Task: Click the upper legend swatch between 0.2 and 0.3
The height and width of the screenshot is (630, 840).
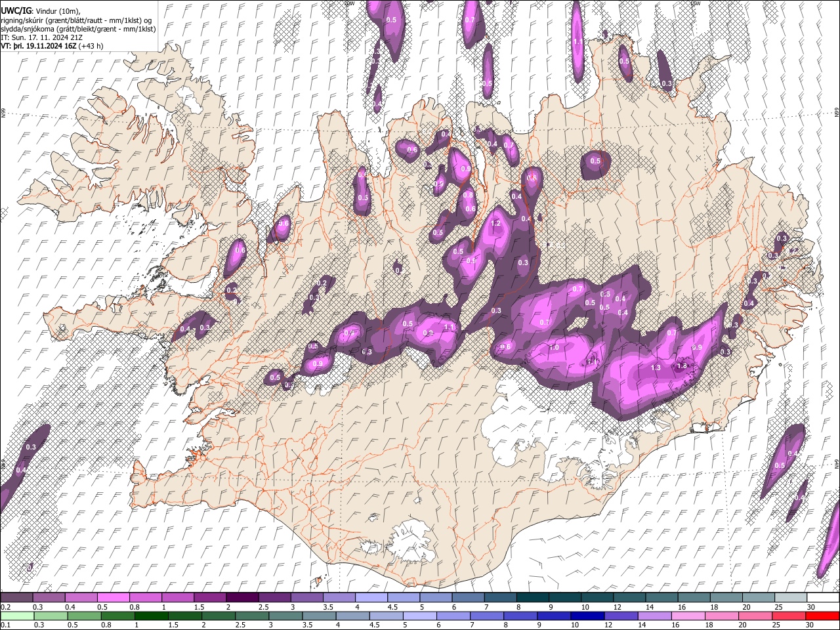Action: (x=16, y=598)
